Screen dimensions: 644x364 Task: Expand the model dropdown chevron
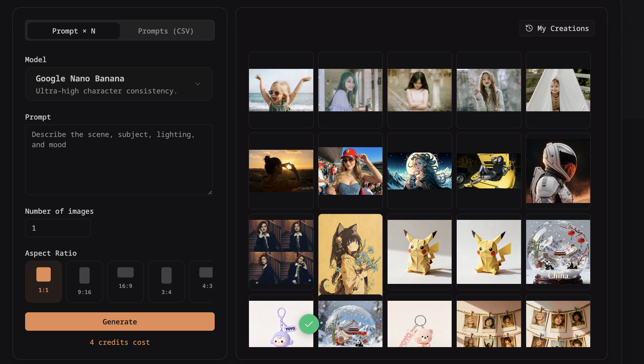pos(198,84)
